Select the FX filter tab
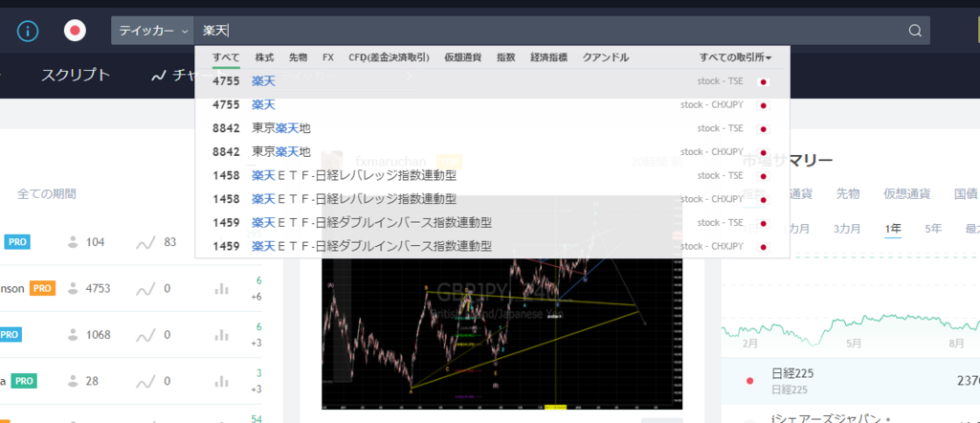The image size is (980, 423). click(328, 57)
